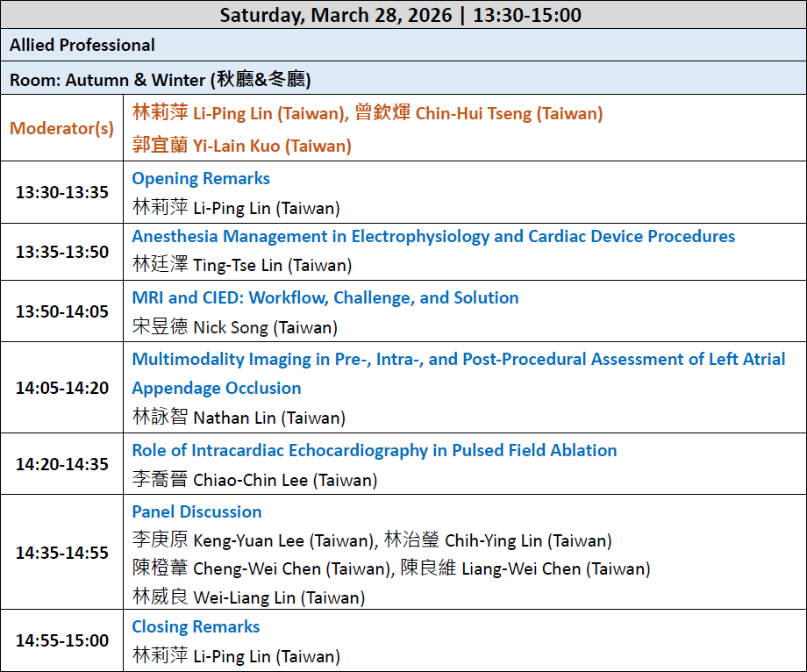This screenshot has height=672, width=807.
Task: Click the Opening Remarks session title
Action: (201, 178)
